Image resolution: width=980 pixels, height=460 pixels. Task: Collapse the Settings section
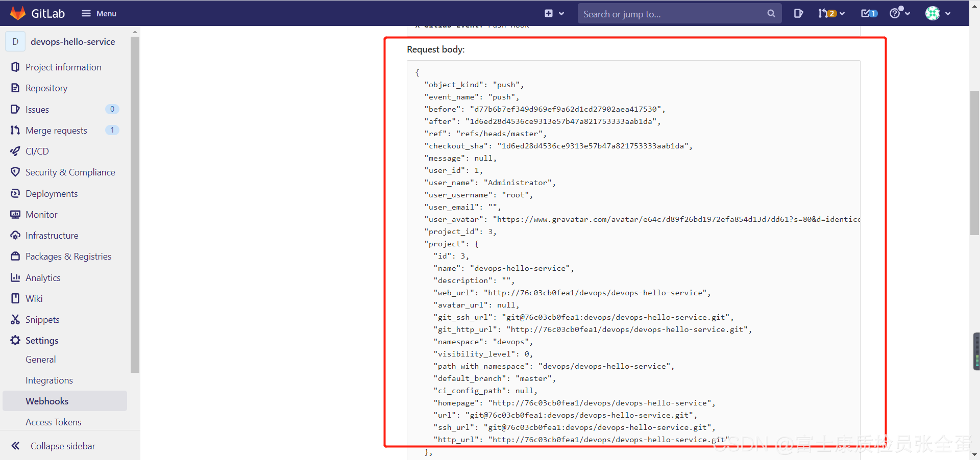coord(42,341)
